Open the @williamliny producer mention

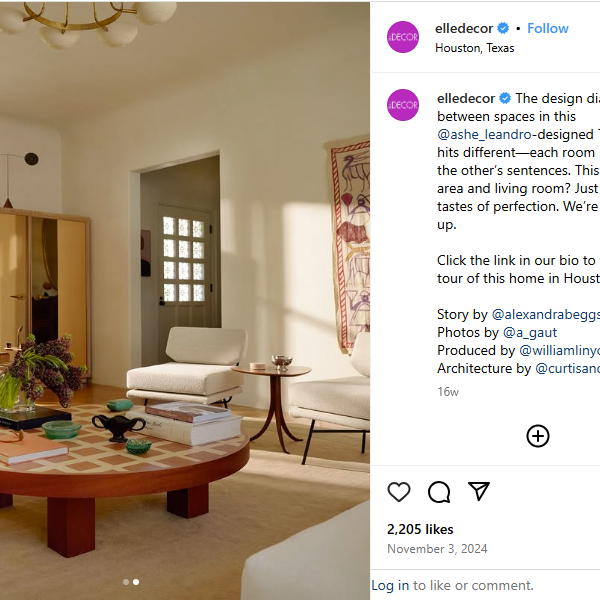[559, 350]
